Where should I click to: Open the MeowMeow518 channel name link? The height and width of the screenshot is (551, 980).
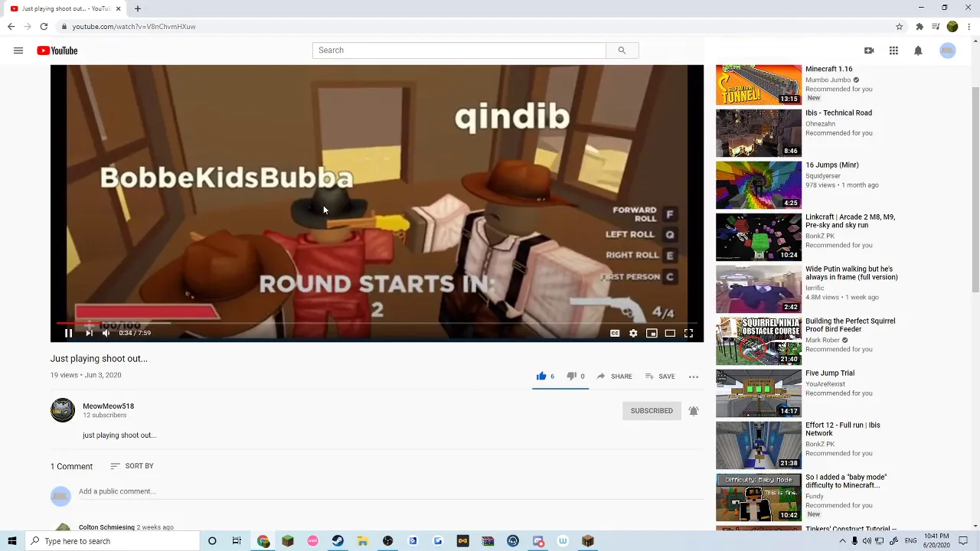coord(108,406)
